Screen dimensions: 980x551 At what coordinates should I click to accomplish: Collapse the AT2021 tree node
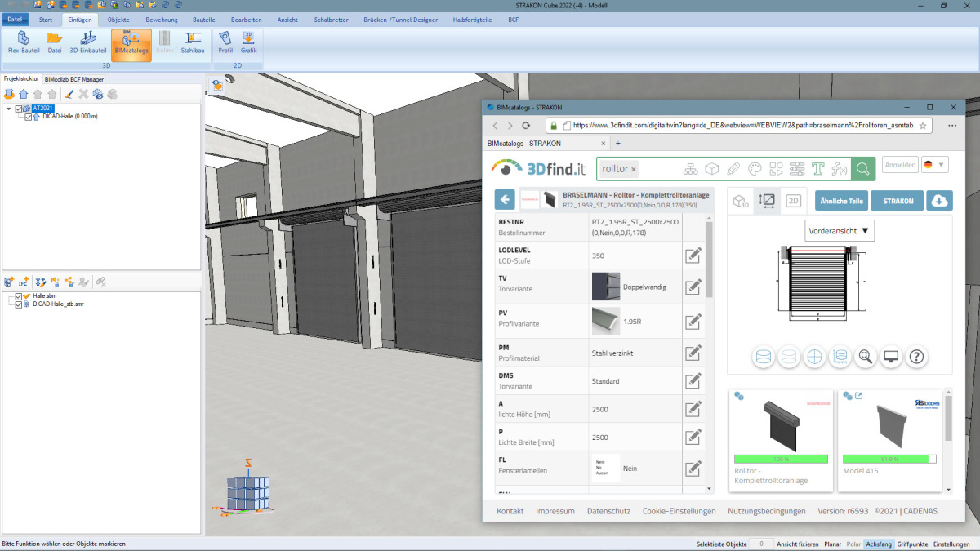(8, 109)
